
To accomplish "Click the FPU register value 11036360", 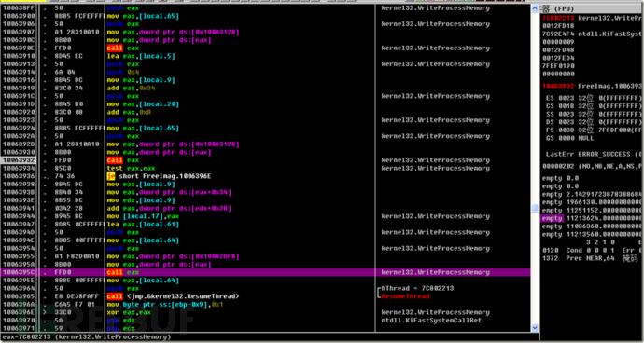I will 604,226.
